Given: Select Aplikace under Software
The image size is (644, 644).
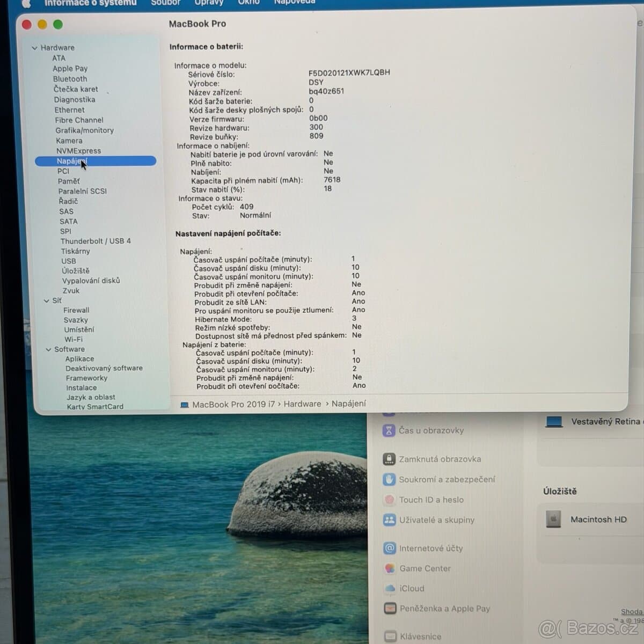Looking at the screenshot, I should pos(79,359).
